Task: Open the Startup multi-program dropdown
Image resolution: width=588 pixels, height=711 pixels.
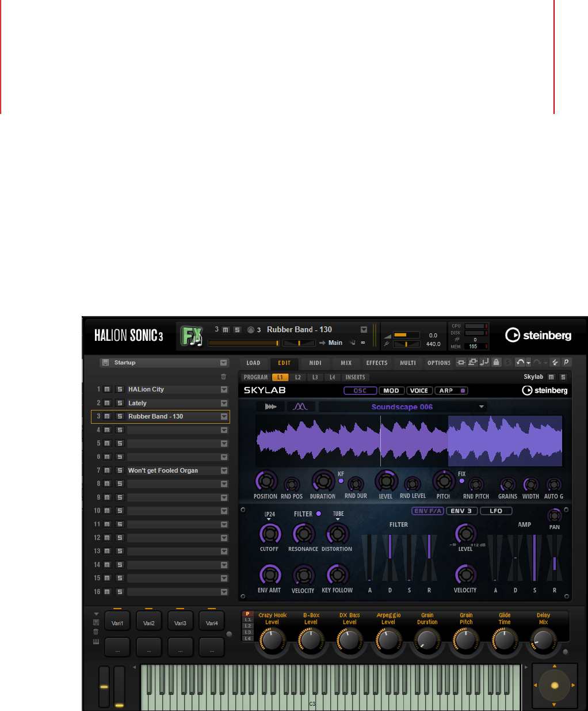Action: tap(224, 363)
